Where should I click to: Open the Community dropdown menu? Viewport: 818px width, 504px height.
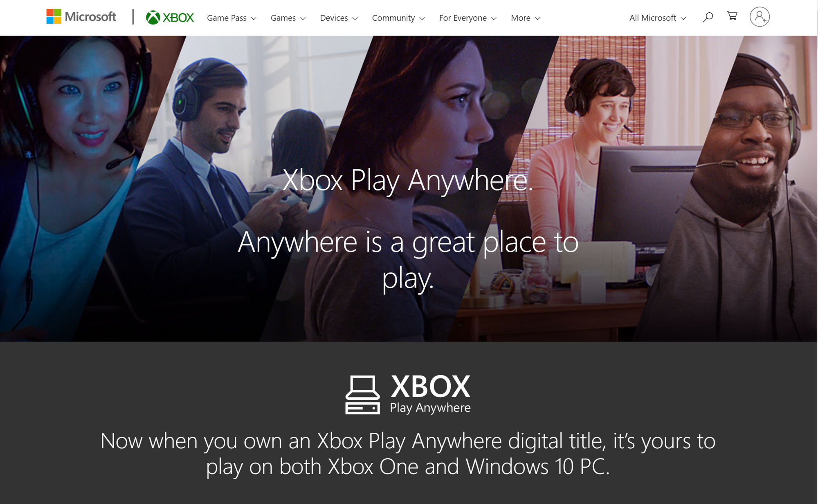(x=397, y=18)
